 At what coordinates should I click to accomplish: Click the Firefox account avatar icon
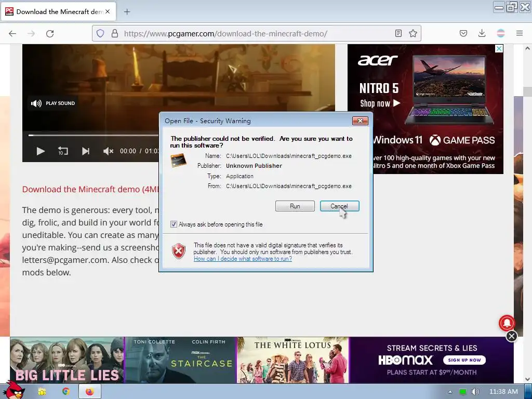tap(500, 33)
